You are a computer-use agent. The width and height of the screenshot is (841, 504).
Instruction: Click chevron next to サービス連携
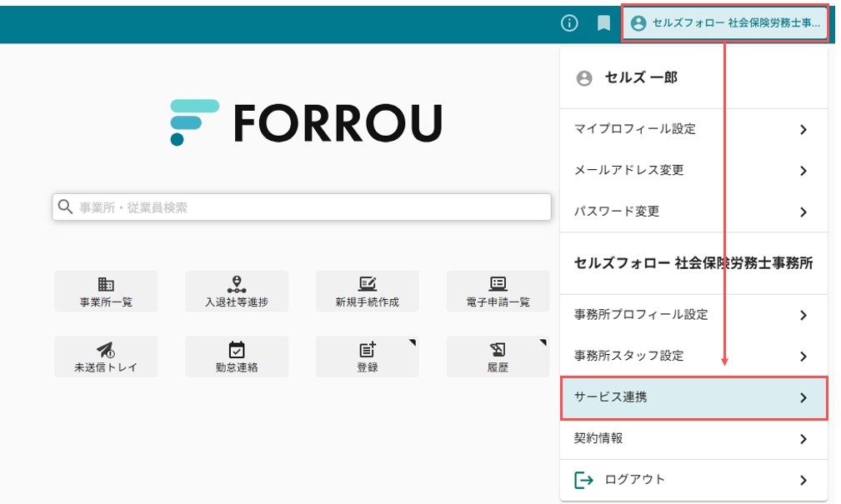pyautogui.click(x=803, y=398)
